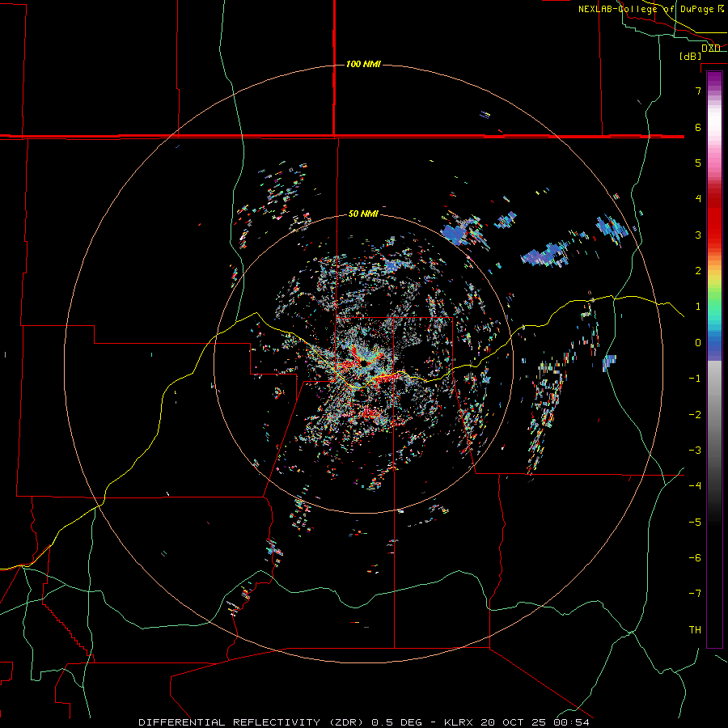Click the 7 value on the ZDR color scale

698,91
